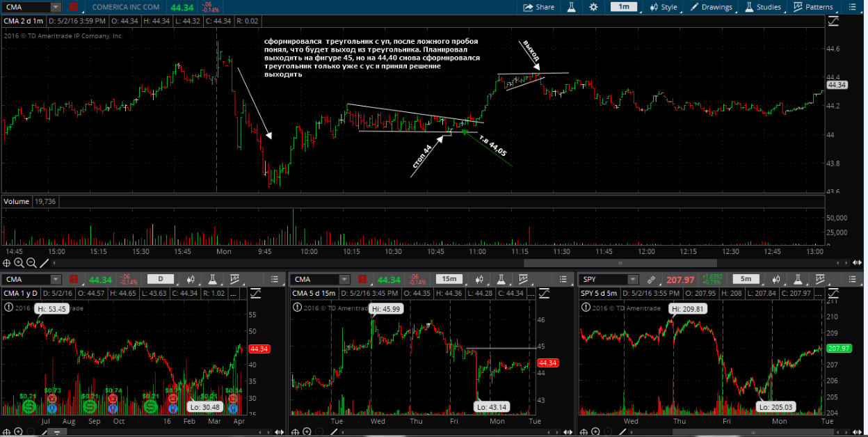Open chart settings gear icon

tap(593, 7)
